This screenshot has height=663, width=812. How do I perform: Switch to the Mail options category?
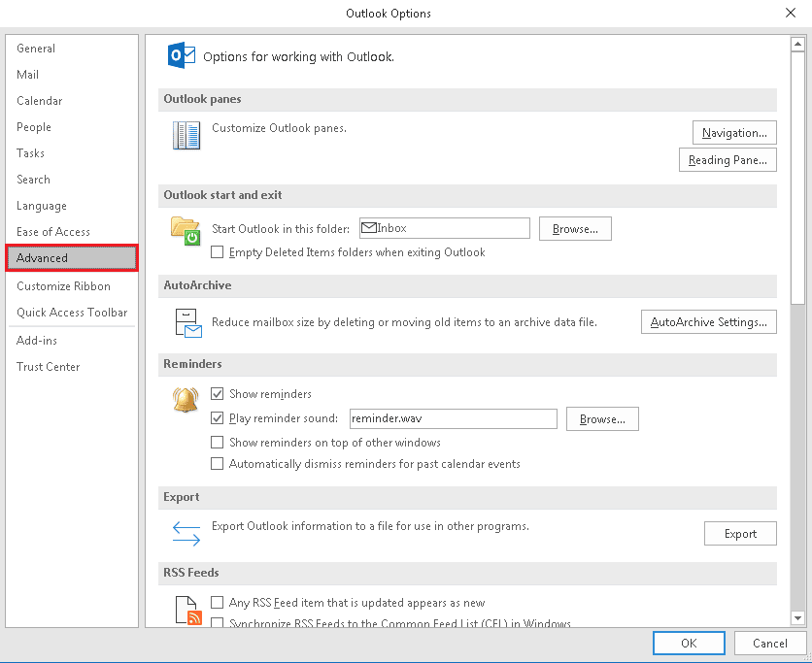coord(72,75)
